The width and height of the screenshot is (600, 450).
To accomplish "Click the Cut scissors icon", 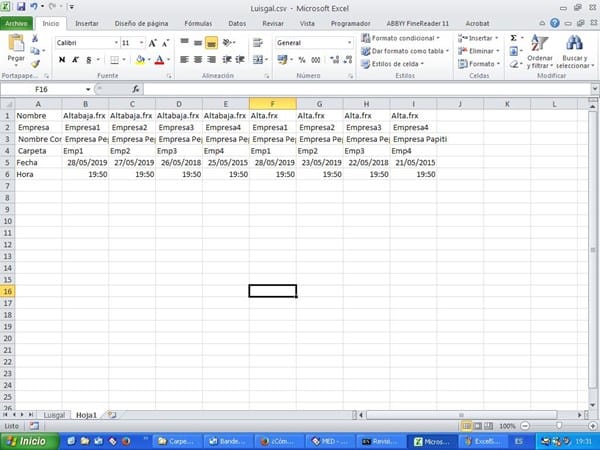I will coord(35,38).
